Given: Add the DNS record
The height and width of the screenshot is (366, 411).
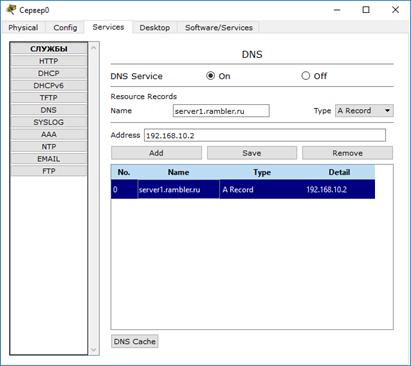Looking at the screenshot, I should point(156,153).
